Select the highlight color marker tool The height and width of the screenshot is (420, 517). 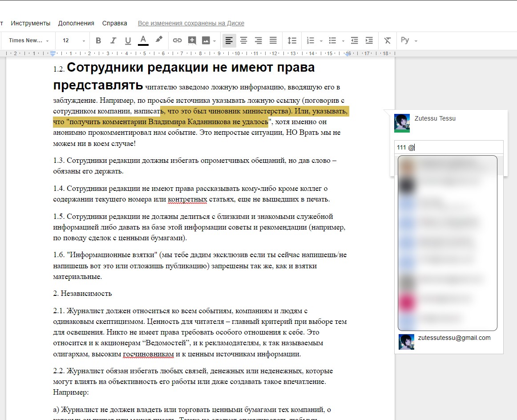(159, 40)
